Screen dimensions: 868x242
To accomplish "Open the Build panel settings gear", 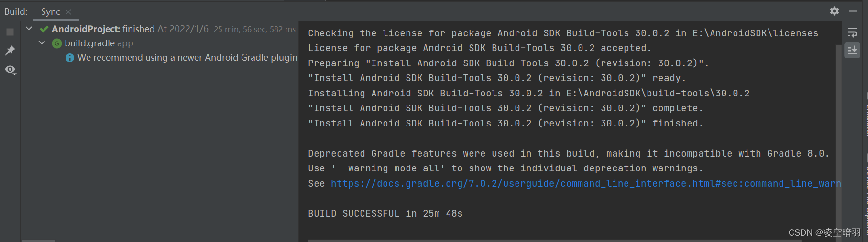I will tap(835, 11).
